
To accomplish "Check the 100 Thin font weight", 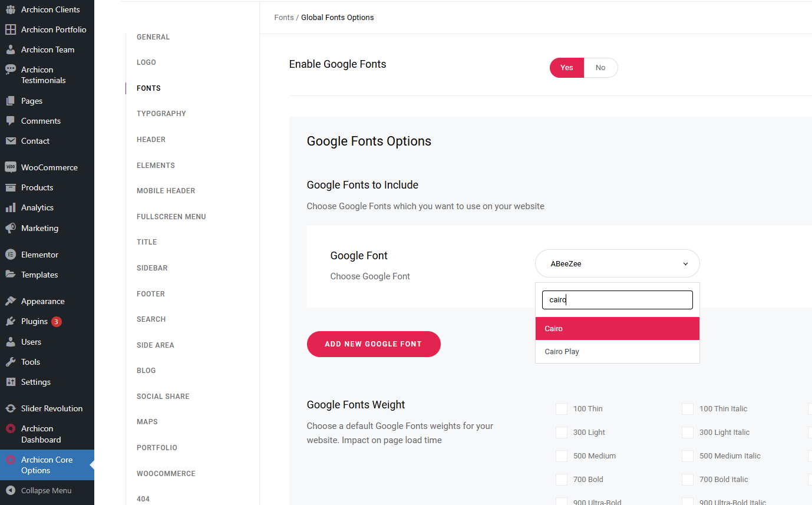I will click(562, 409).
